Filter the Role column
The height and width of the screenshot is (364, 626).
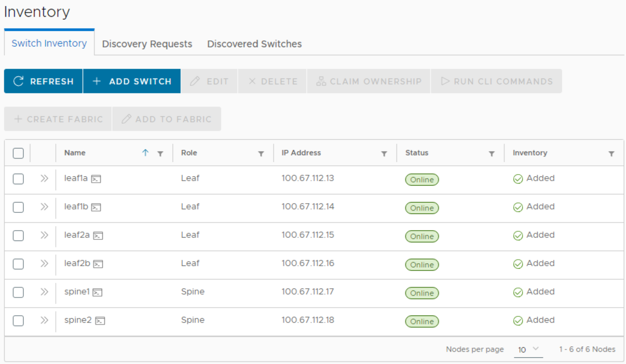[x=261, y=154]
